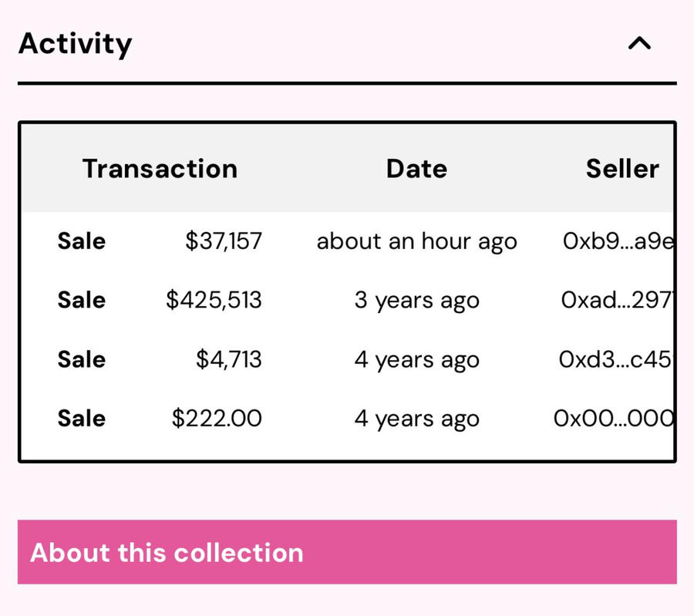
Task: Open seller address 0xd3...c45
Action: tap(615, 359)
